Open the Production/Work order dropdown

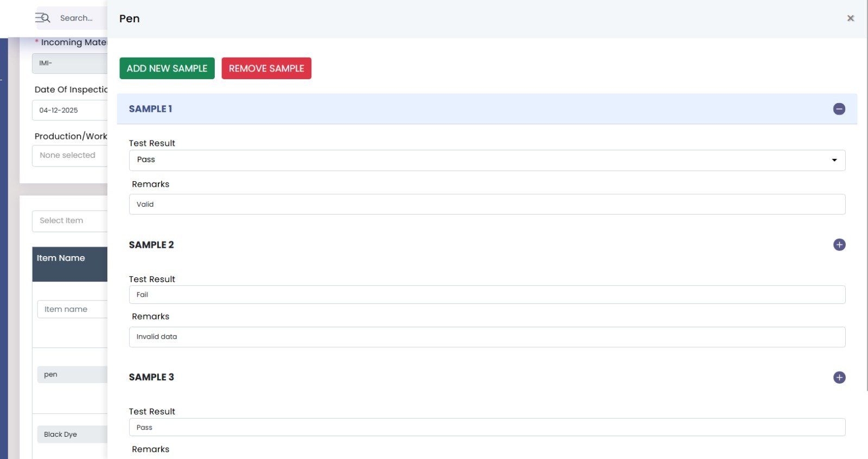pyautogui.click(x=71, y=156)
